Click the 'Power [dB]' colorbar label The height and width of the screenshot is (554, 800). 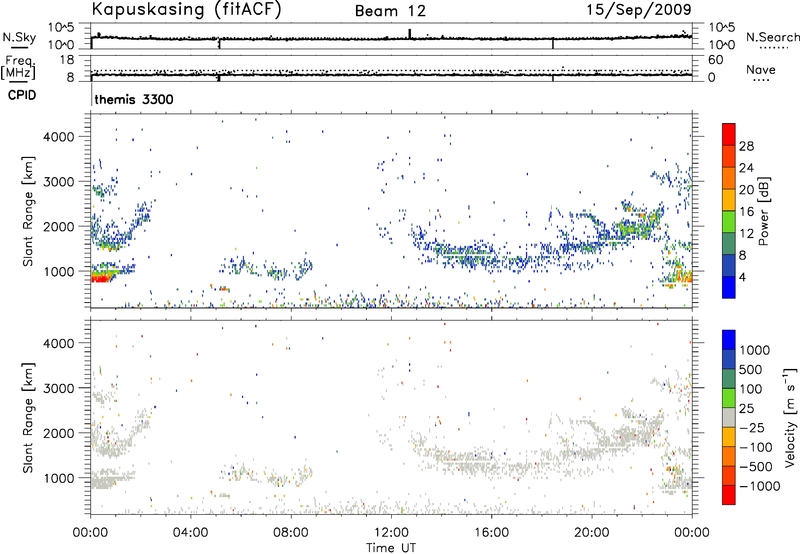763,211
